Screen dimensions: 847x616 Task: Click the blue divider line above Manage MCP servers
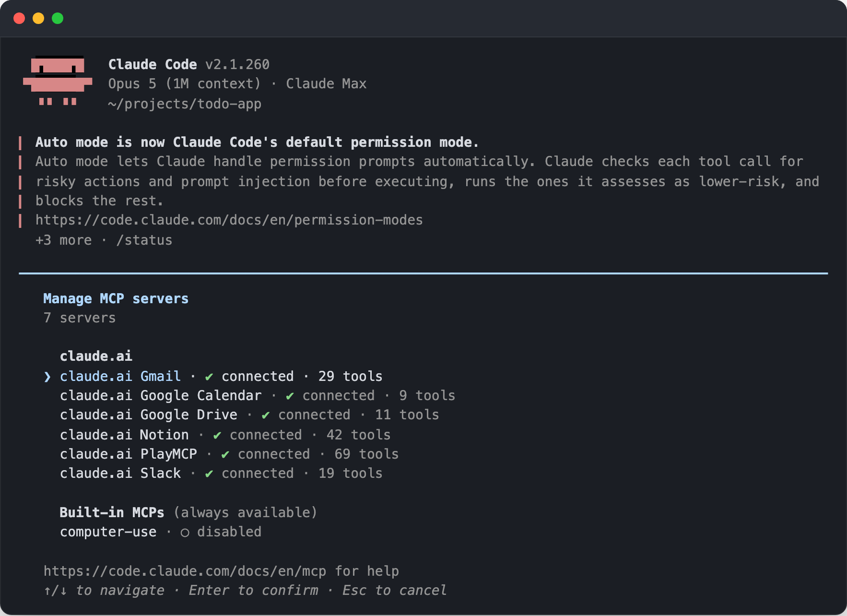(423, 273)
